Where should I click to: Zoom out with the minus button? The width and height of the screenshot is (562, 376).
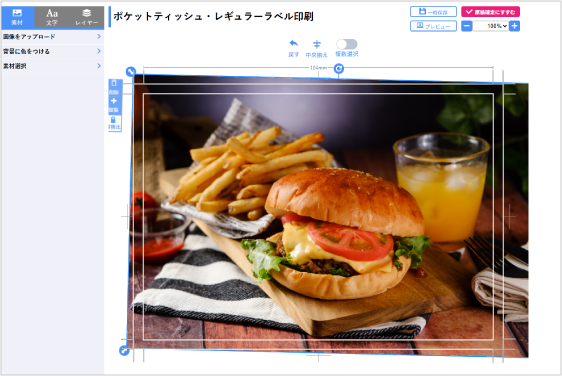tap(466, 26)
